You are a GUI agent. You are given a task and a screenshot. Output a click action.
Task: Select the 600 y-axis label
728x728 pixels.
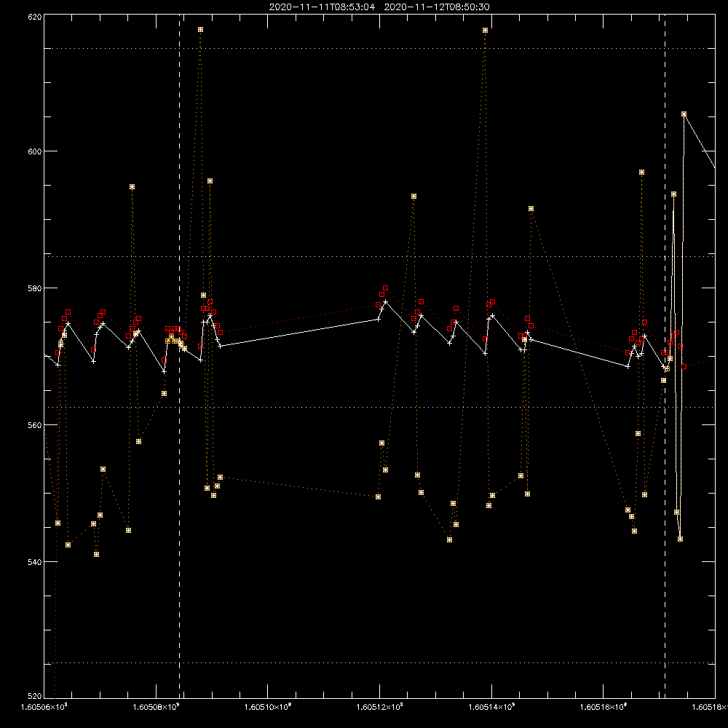[x=35, y=151]
